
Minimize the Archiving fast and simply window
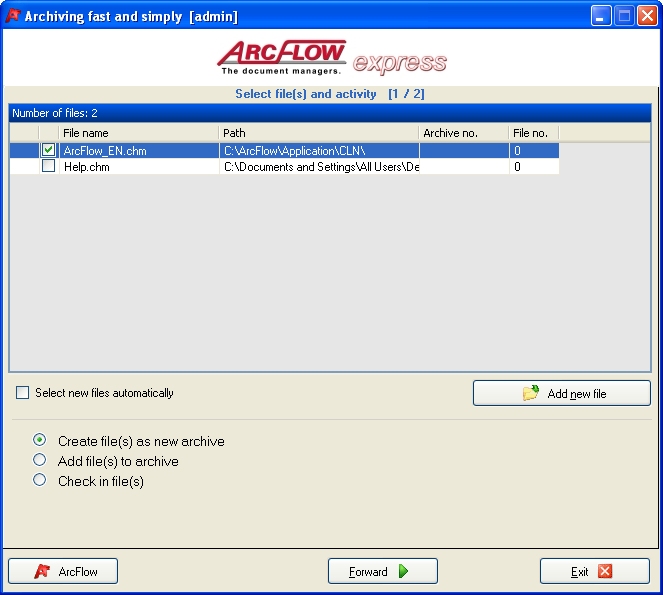coord(601,16)
